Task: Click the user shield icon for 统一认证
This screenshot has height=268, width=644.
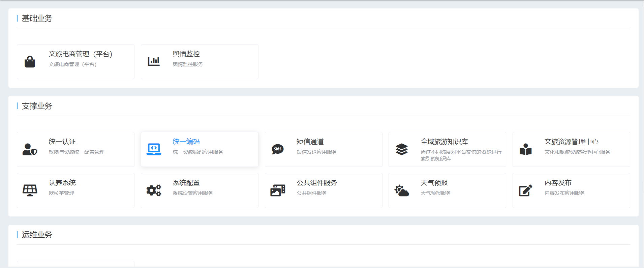Action: tap(30, 149)
